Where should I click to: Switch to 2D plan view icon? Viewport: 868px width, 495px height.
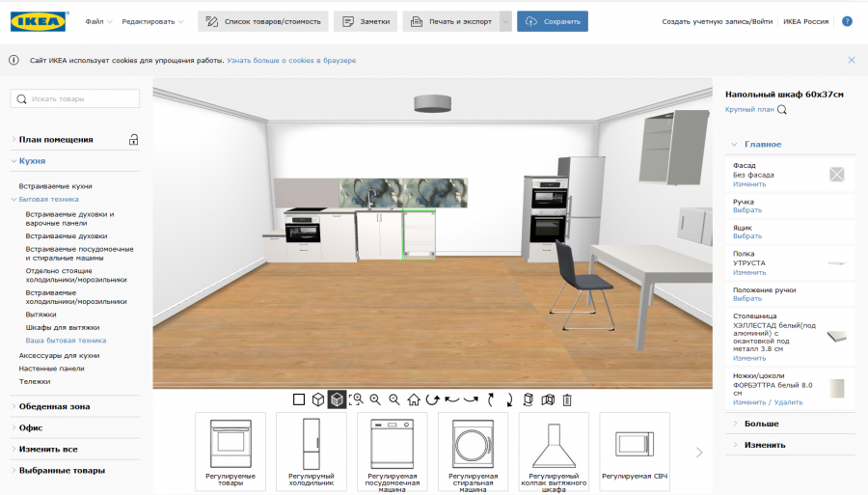(299, 399)
